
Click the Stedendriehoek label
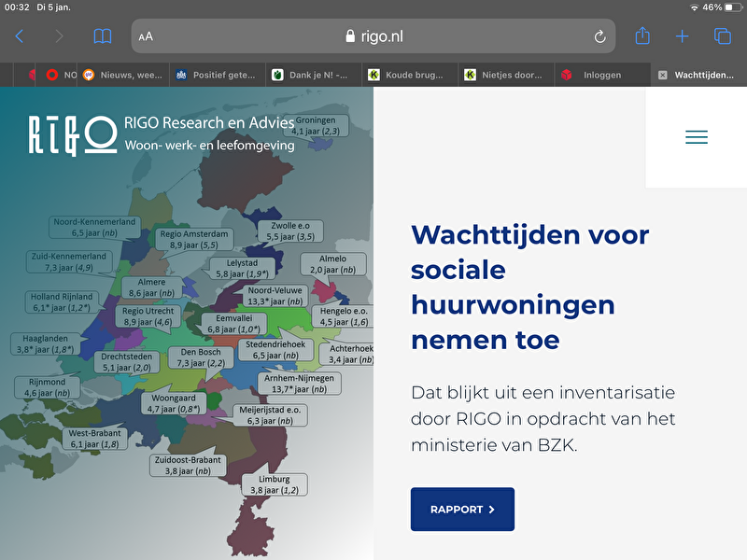point(275,349)
